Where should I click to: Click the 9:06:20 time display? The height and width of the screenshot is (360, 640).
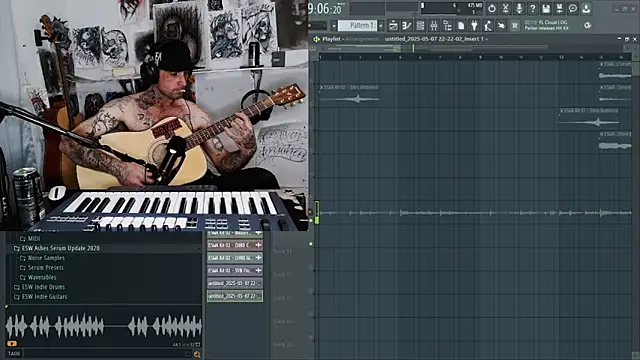[325, 9]
